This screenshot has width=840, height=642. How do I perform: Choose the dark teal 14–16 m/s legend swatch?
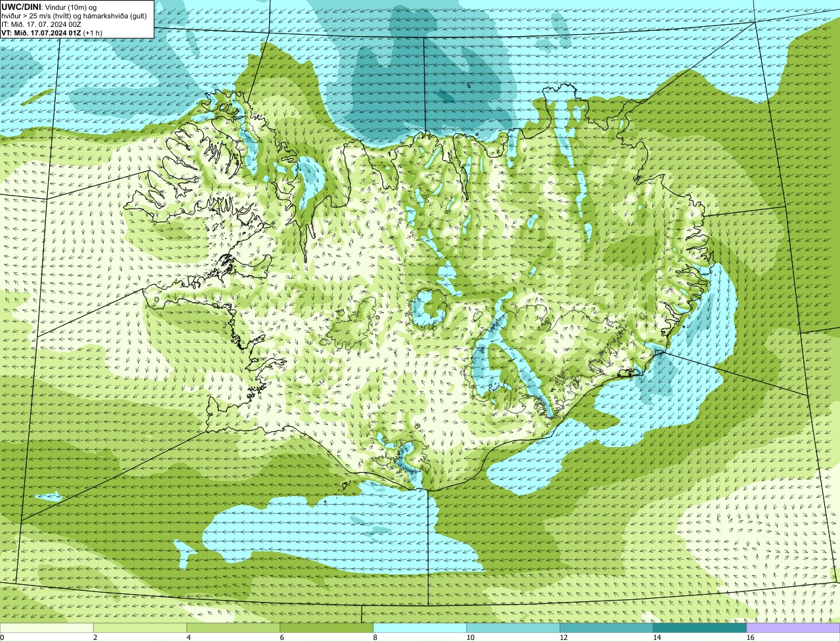tap(700, 628)
